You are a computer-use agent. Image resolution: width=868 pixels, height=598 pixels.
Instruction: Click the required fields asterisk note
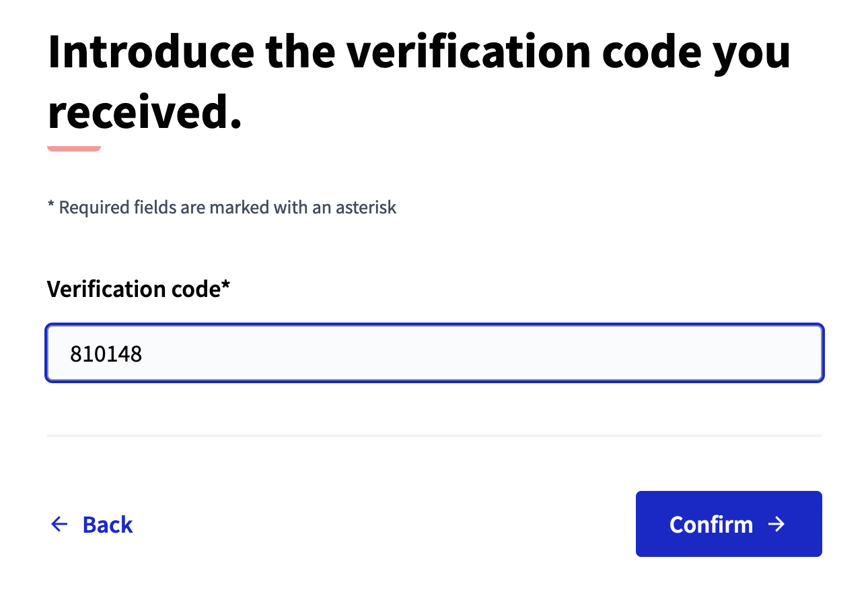point(221,207)
